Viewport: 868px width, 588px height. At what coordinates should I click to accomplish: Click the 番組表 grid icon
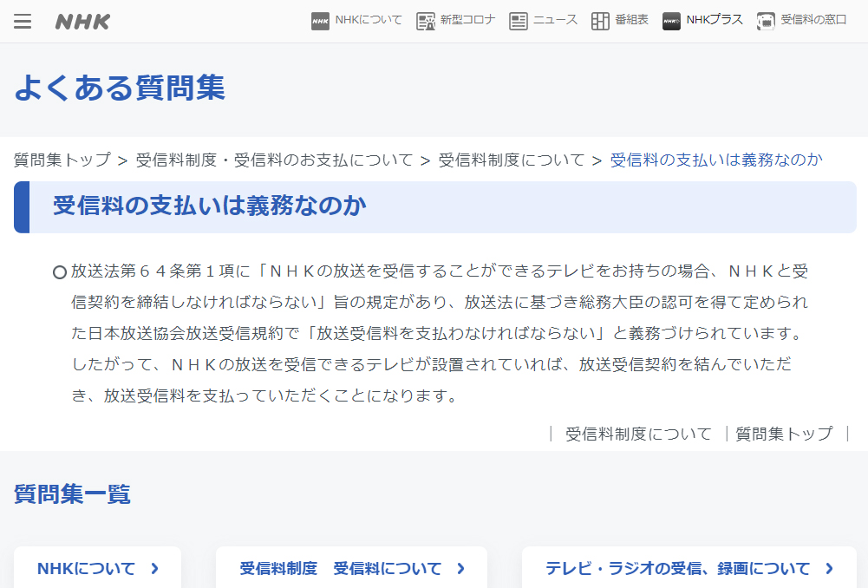600,21
